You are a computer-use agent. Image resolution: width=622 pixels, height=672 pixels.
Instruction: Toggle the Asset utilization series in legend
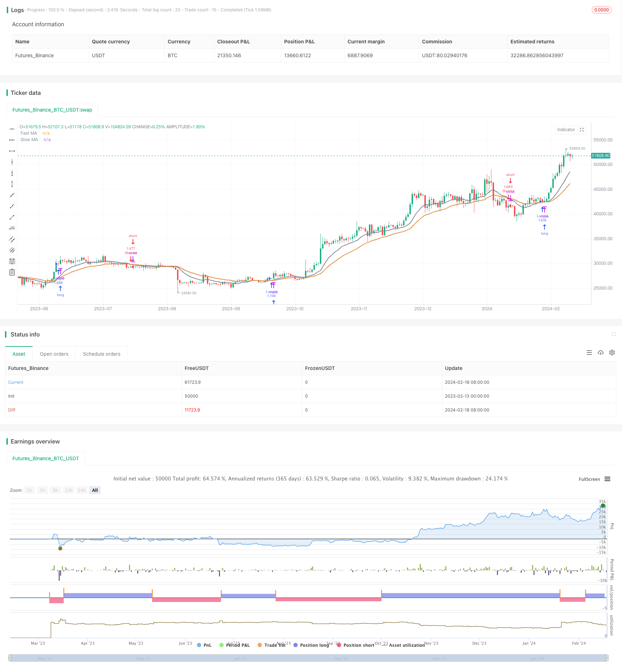pyautogui.click(x=403, y=645)
